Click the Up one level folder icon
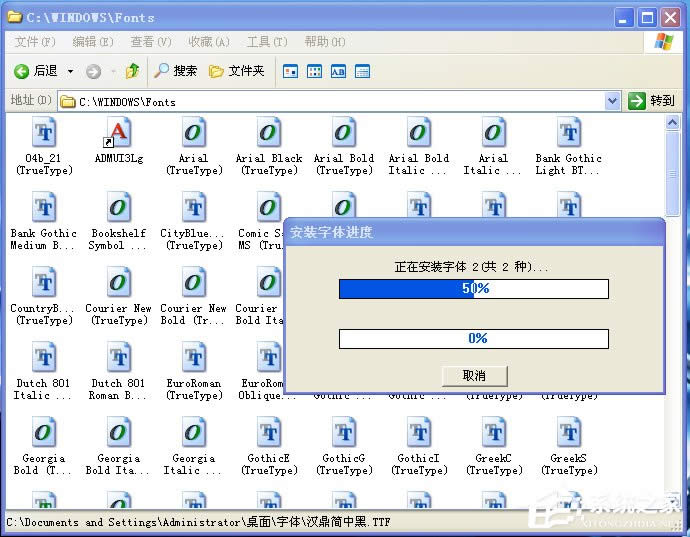 click(132, 71)
